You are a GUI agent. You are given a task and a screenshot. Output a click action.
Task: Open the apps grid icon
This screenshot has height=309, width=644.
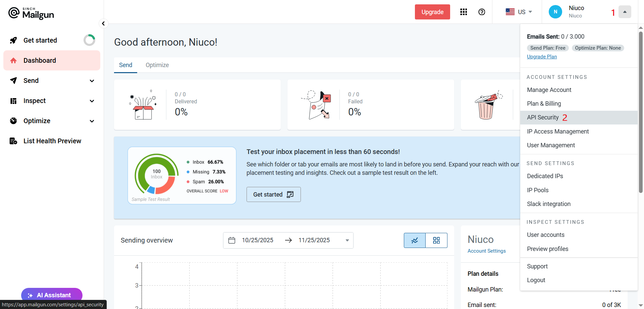click(x=464, y=12)
